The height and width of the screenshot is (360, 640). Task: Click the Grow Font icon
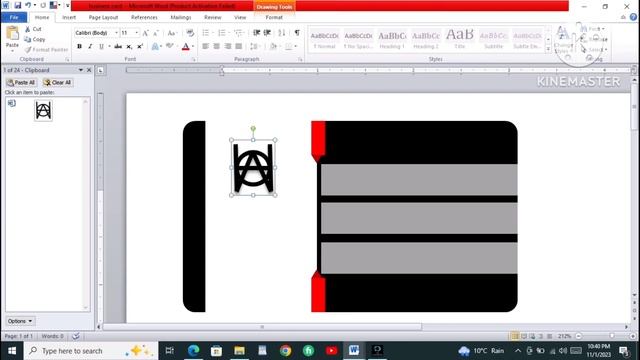pyautogui.click(x=145, y=33)
